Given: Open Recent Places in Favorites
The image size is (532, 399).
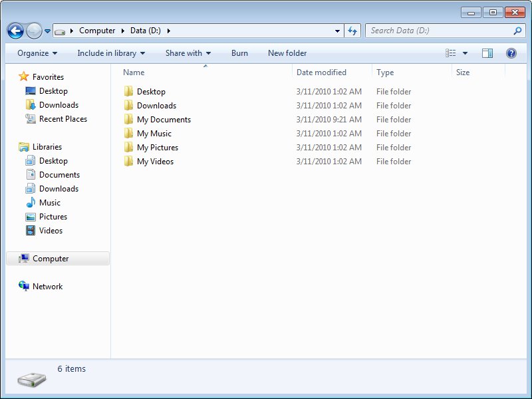Looking at the screenshot, I should click(57, 119).
